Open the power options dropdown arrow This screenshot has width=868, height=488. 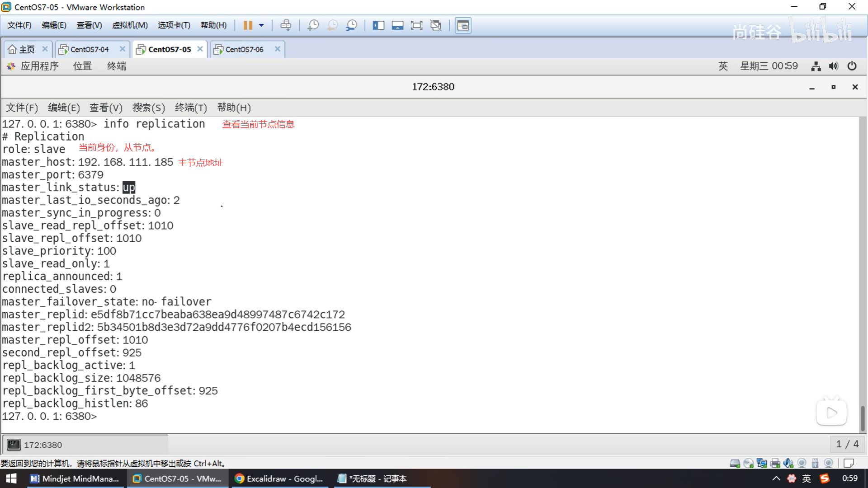tap(261, 25)
